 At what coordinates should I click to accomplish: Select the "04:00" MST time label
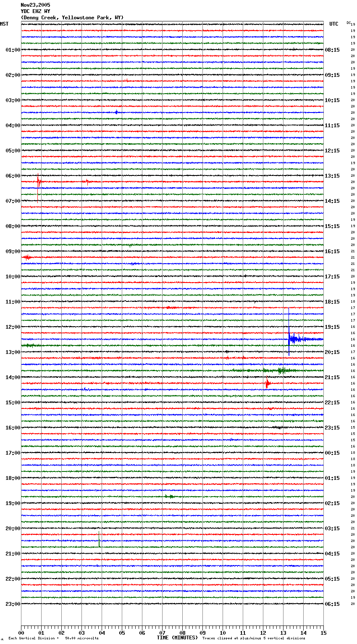tap(13, 126)
